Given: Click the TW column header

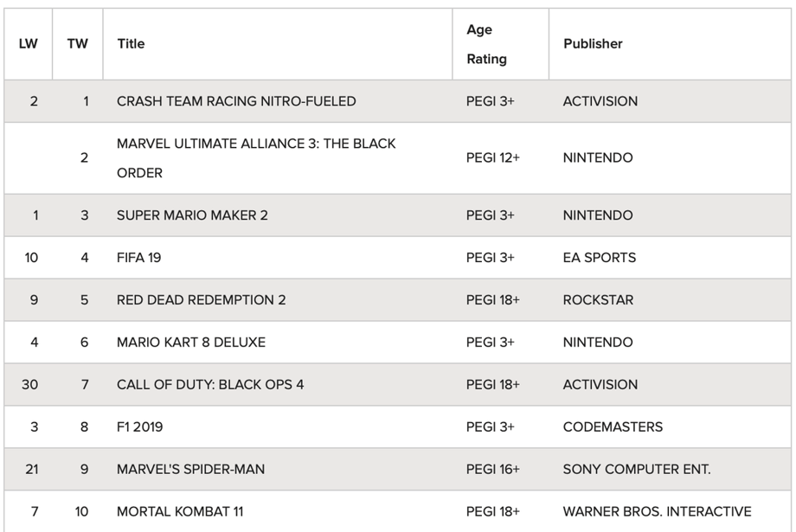Looking at the screenshot, I should [78, 44].
